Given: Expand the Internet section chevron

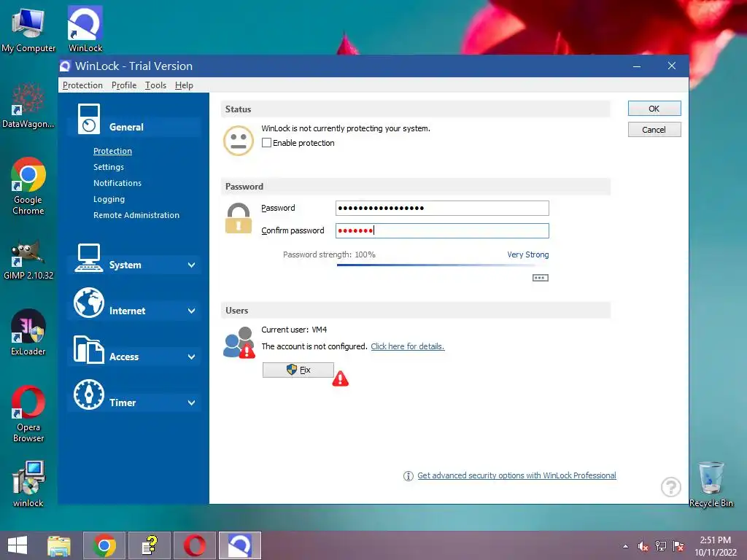Looking at the screenshot, I should click(191, 311).
